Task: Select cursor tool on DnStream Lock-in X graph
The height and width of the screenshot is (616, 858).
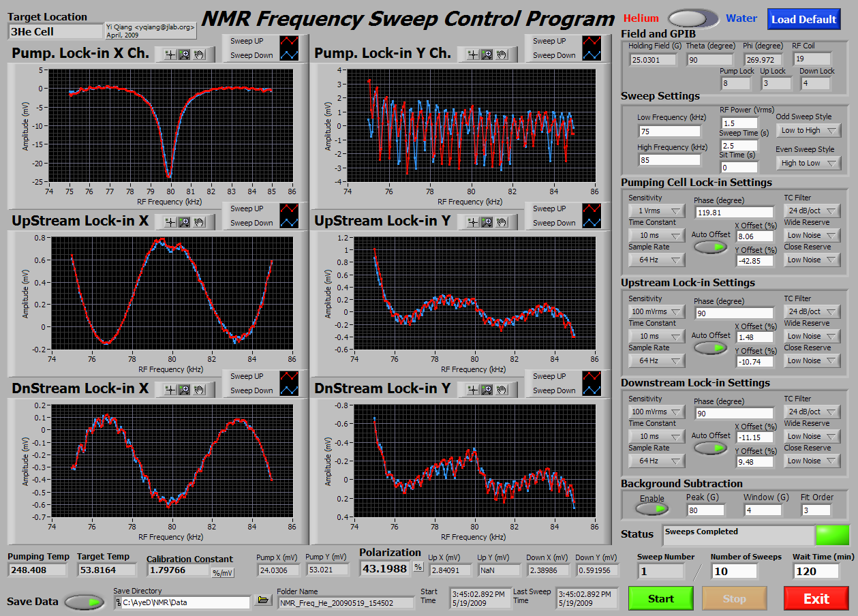Action: pyautogui.click(x=169, y=390)
